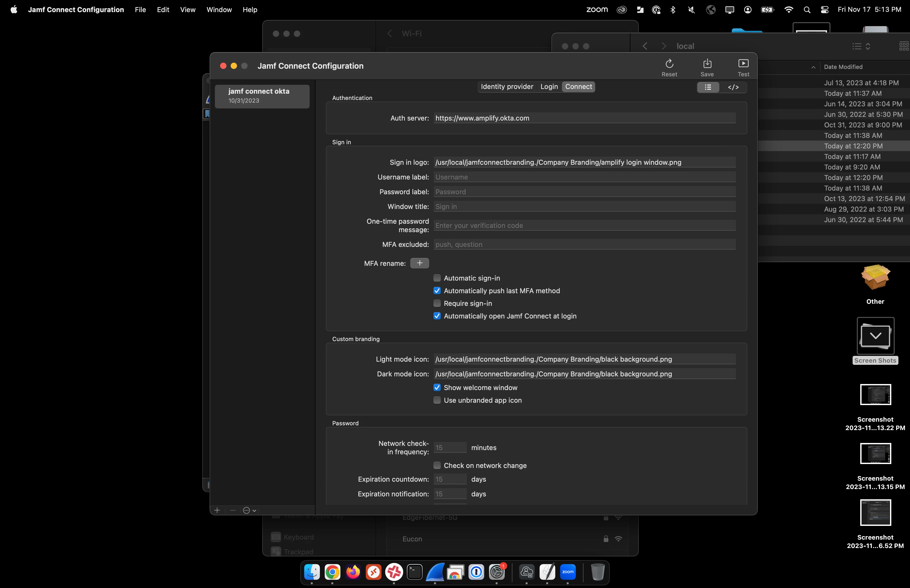The width and height of the screenshot is (910, 588).
Task: Uncheck Automatically push last MFA method
Action: point(437,291)
